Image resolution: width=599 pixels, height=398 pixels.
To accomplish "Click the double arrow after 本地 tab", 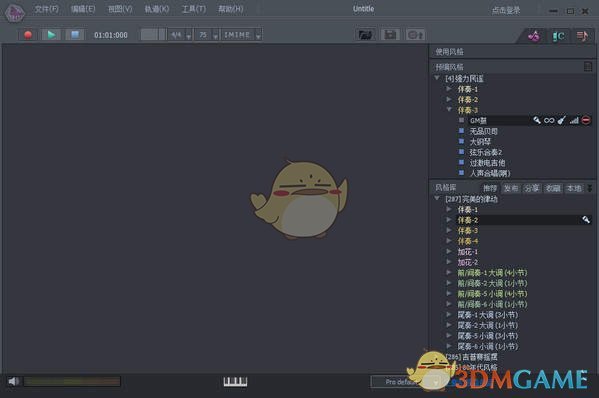I will [590, 188].
